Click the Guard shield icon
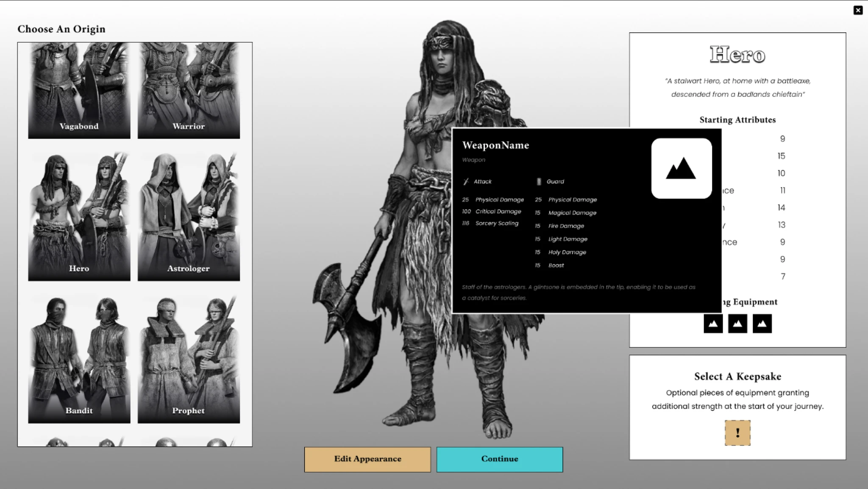Image resolution: width=868 pixels, height=489 pixels. point(539,181)
